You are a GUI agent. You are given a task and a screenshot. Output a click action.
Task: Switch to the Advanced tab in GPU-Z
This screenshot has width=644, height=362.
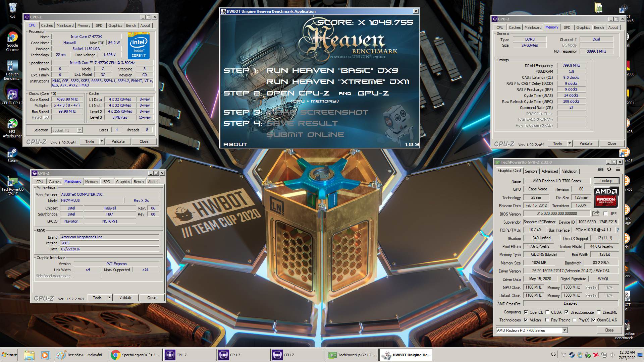click(550, 171)
